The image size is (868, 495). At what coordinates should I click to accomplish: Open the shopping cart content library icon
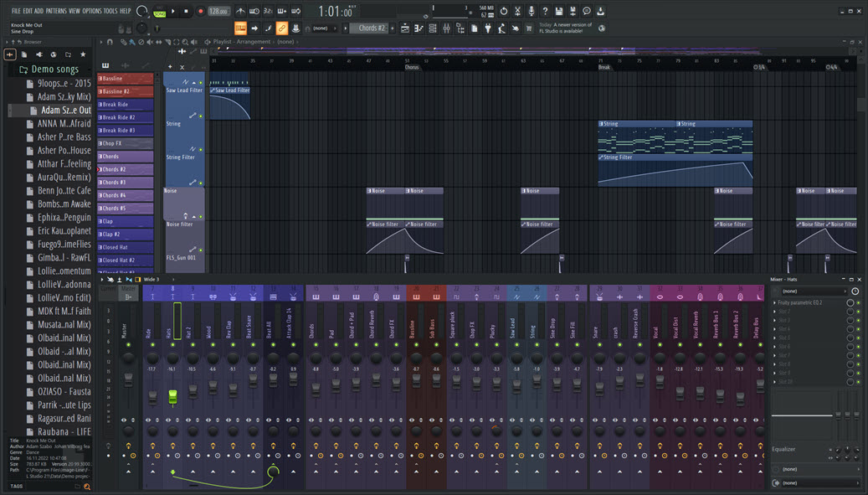(x=529, y=28)
